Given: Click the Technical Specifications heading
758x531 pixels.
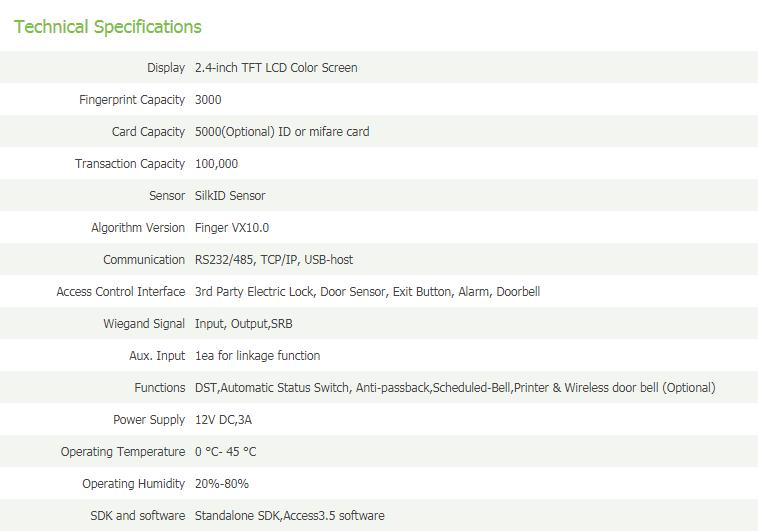Looking at the screenshot, I should 107,27.
